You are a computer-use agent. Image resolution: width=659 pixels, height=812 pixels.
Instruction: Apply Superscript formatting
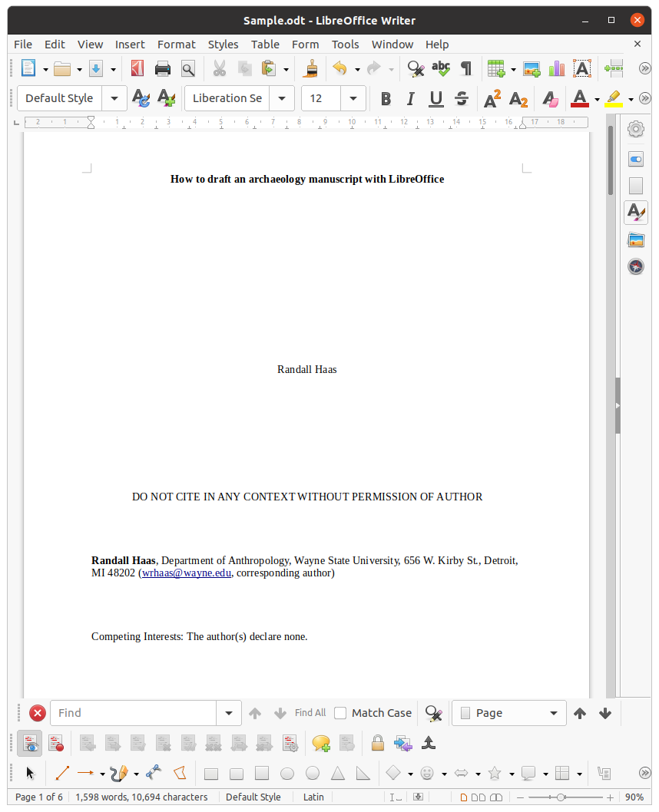point(492,98)
